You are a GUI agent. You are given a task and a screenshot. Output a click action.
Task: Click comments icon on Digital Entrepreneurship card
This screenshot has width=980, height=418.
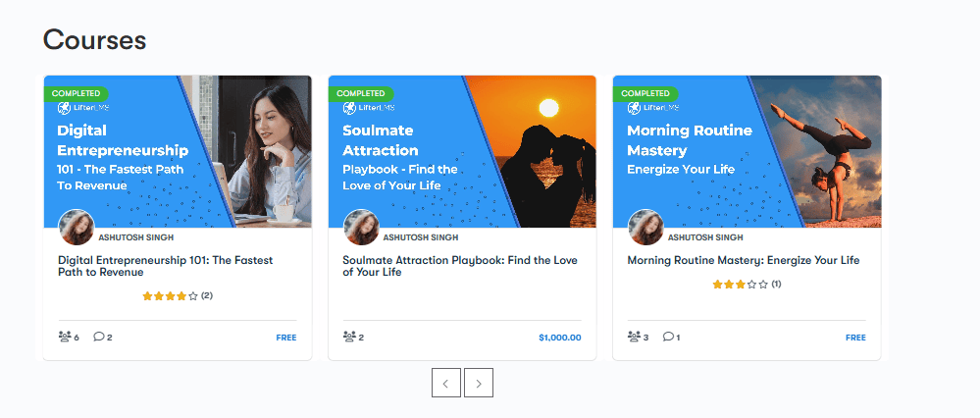[x=98, y=337]
